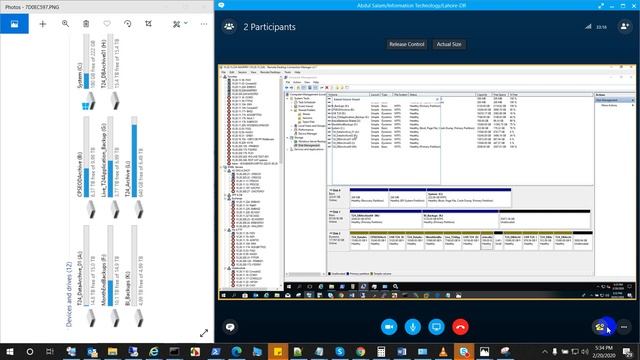The image size is (640, 360).
Task: Click the Add to plus icon in Photos
Action: tap(42, 24)
